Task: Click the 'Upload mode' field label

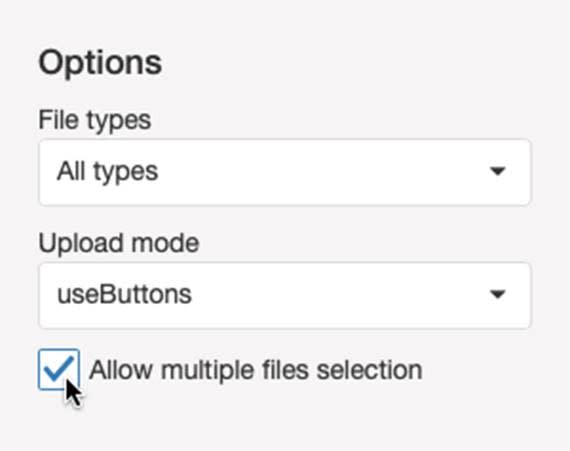Action: (x=119, y=243)
